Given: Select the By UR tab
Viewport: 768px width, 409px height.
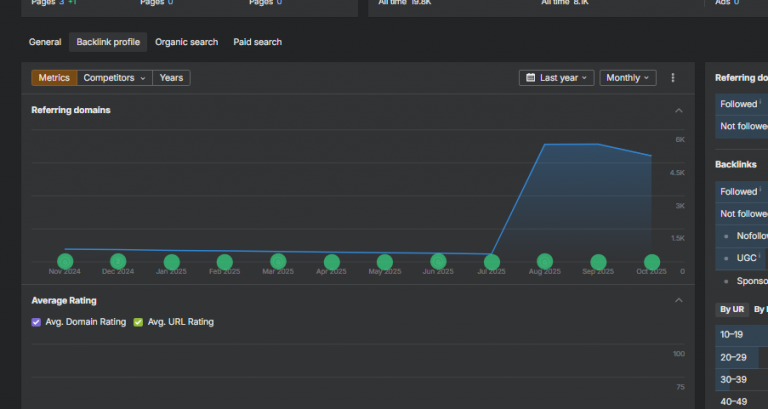Looking at the screenshot, I should coord(732,310).
